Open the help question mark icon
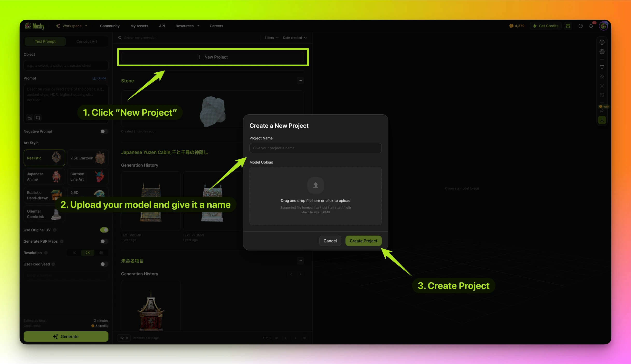The height and width of the screenshot is (364, 631). tap(581, 26)
